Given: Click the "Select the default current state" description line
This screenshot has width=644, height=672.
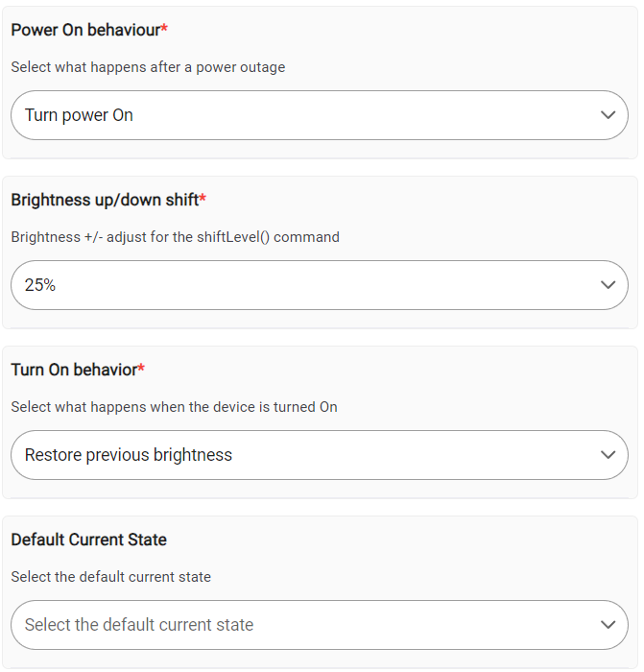Looking at the screenshot, I should (110, 577).
